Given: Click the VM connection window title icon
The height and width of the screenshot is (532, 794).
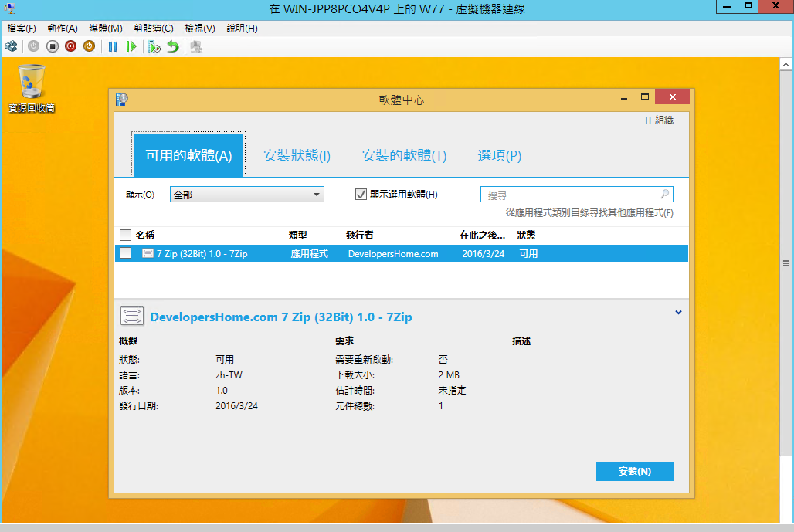Looking at the screenshot, I should coord(9,8).
